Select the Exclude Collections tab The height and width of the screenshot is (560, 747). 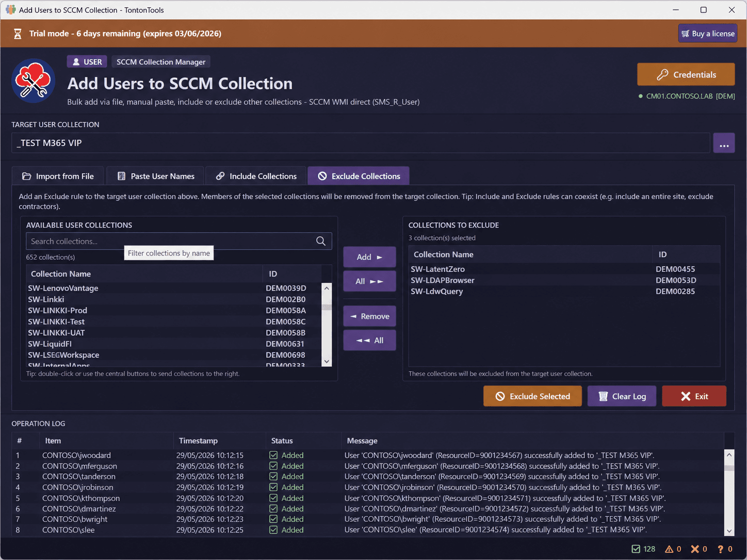[359, 176]
